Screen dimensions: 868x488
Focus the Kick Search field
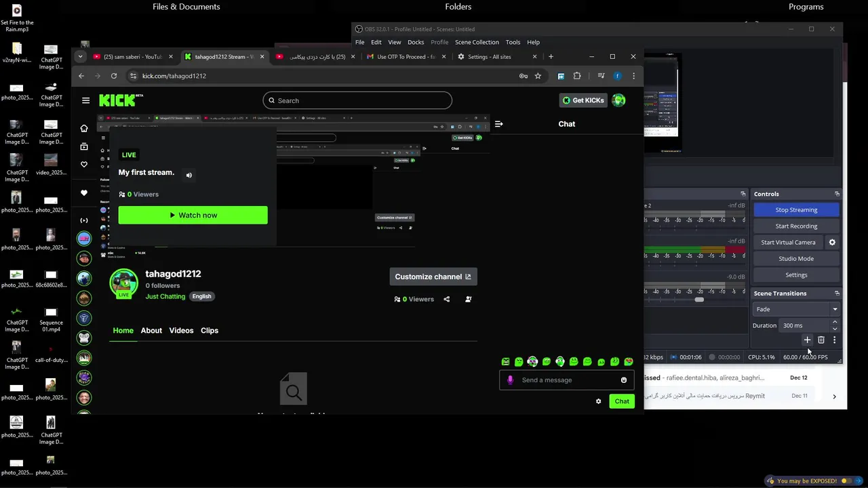[x=357, y=100]
